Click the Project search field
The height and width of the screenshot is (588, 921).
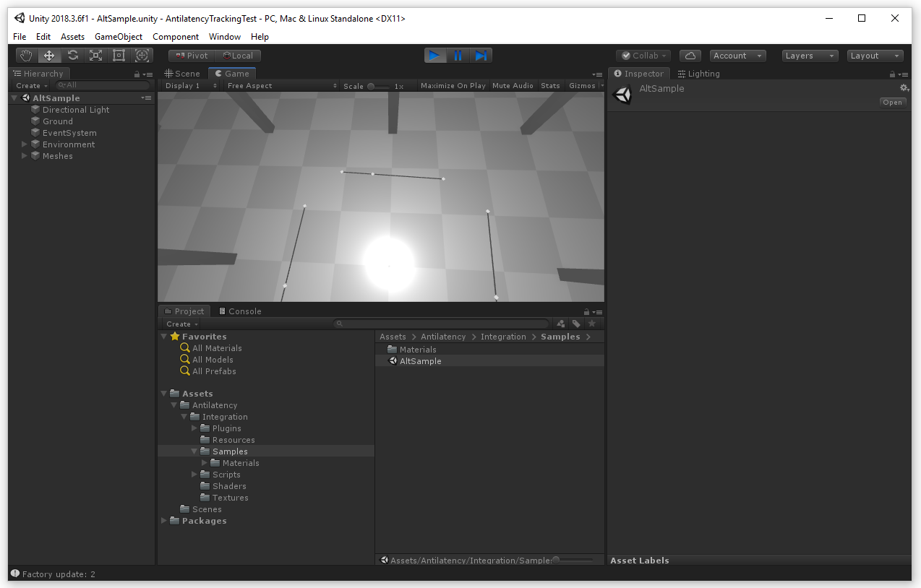pos(441,324)
